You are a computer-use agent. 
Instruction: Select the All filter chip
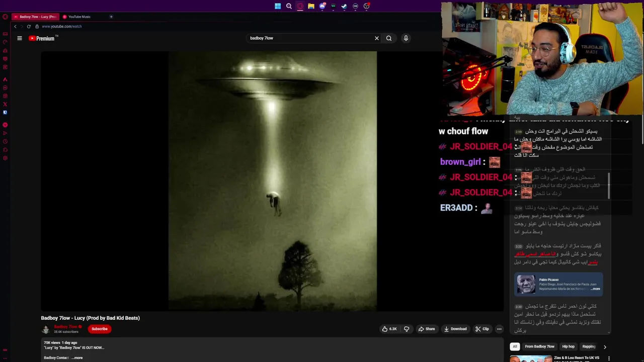[515, 346]
